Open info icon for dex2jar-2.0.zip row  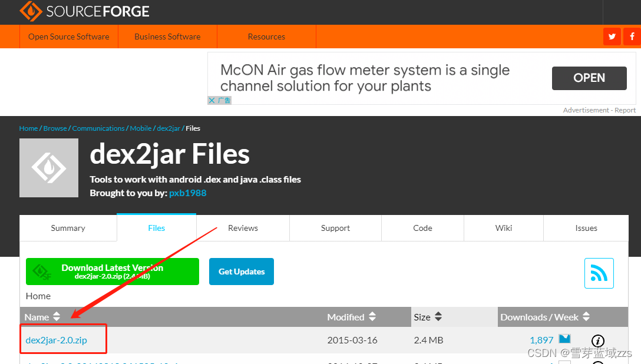tap(597, 340)
